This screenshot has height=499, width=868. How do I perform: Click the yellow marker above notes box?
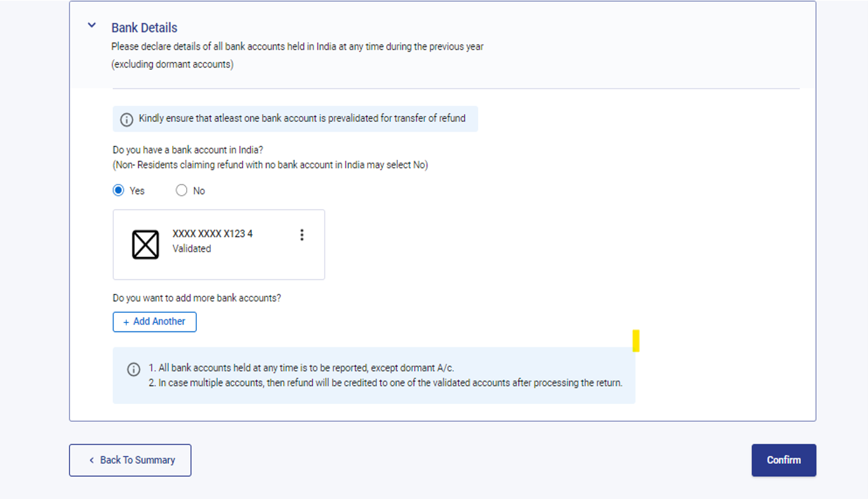(x=636, y=341)
